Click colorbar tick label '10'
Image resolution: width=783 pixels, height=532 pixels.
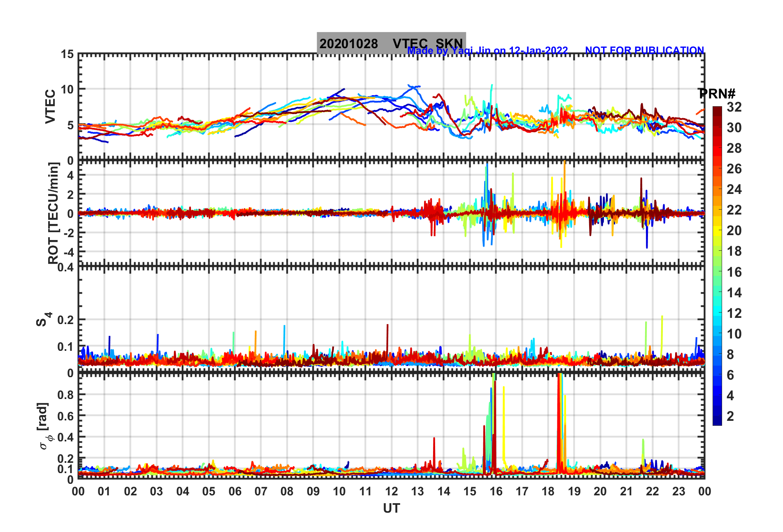click(734, 334)
